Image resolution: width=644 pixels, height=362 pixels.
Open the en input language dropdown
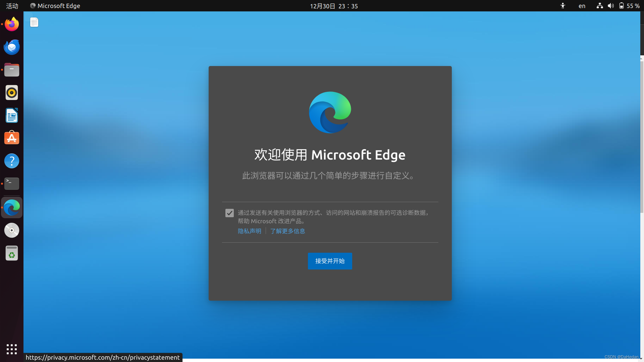(x=582, y=6)
